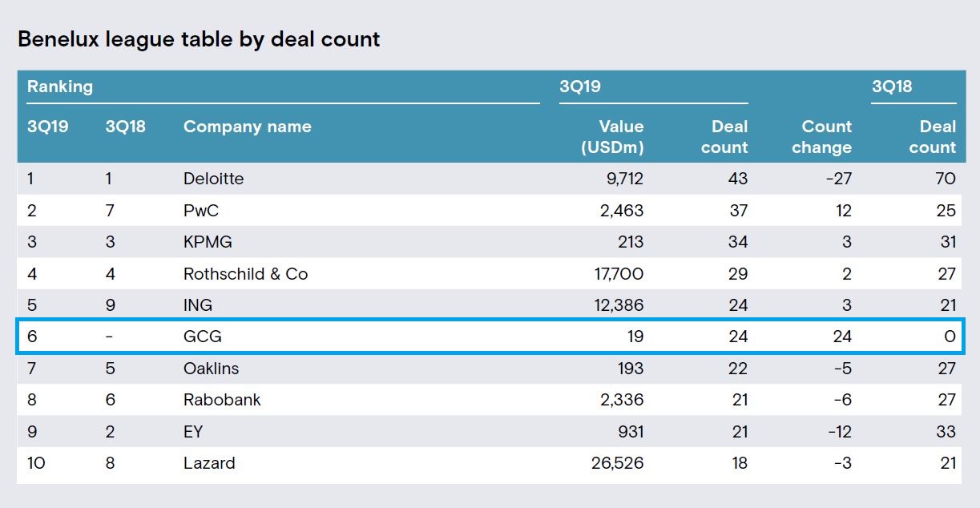Click KPMG's 3Q19 deal count "34"

coord(738,242)
